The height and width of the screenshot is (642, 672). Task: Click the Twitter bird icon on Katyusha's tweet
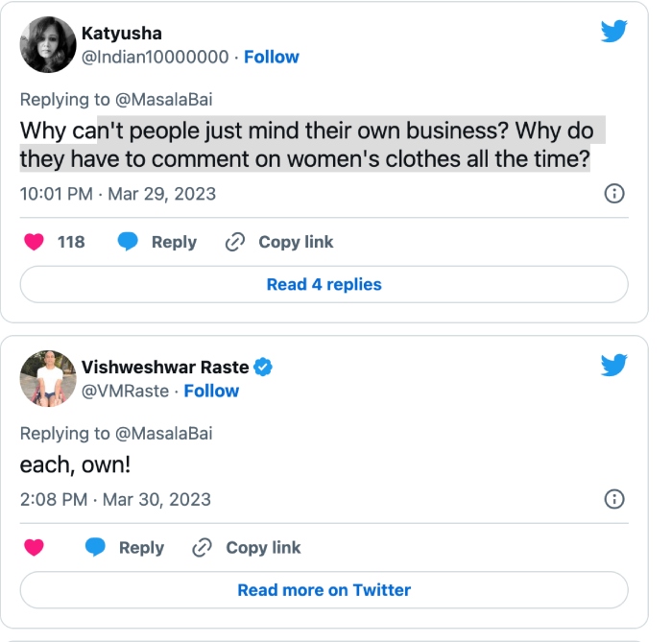click(614, 31)
